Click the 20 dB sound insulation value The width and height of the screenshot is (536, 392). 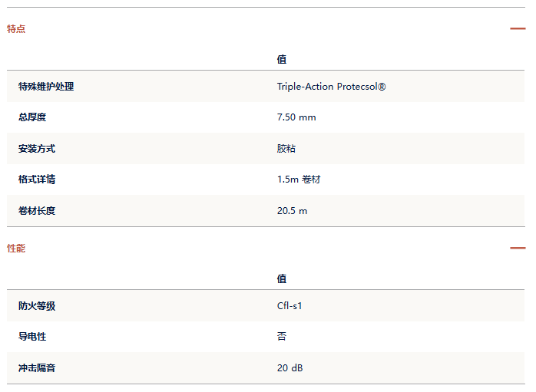[x=290, y=367]
